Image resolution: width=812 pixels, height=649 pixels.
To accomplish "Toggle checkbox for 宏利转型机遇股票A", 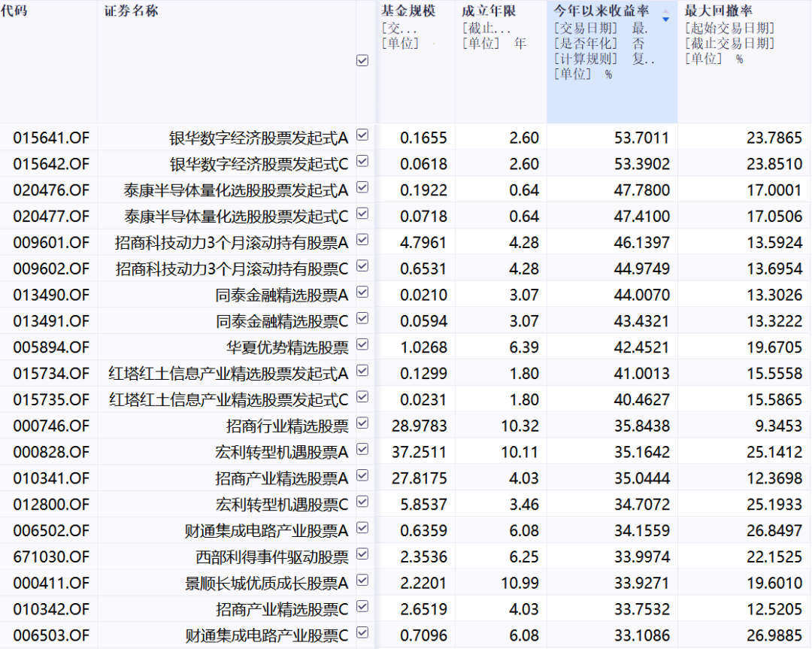I will pos(362,450).
